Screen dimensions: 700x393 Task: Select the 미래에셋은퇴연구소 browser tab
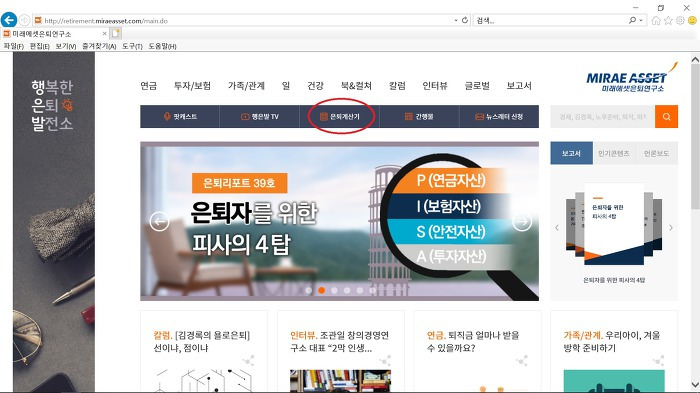pos(54,33)
